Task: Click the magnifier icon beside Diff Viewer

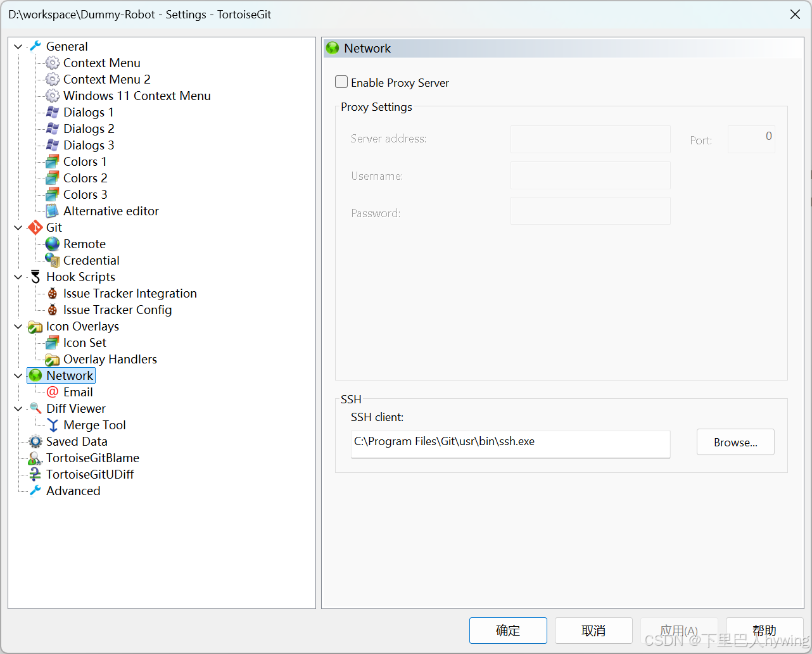Action: click(35, 408)
